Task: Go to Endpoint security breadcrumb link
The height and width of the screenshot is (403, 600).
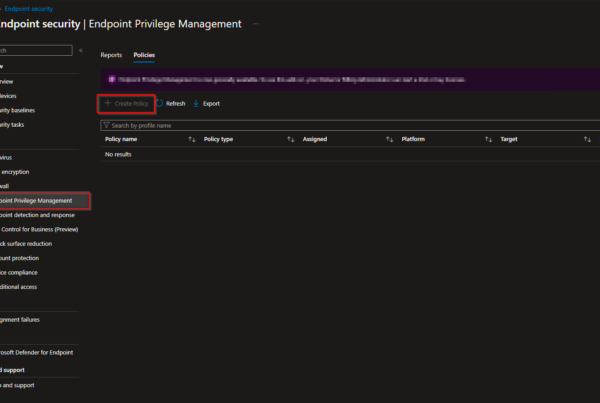Action: coord(28,7)
